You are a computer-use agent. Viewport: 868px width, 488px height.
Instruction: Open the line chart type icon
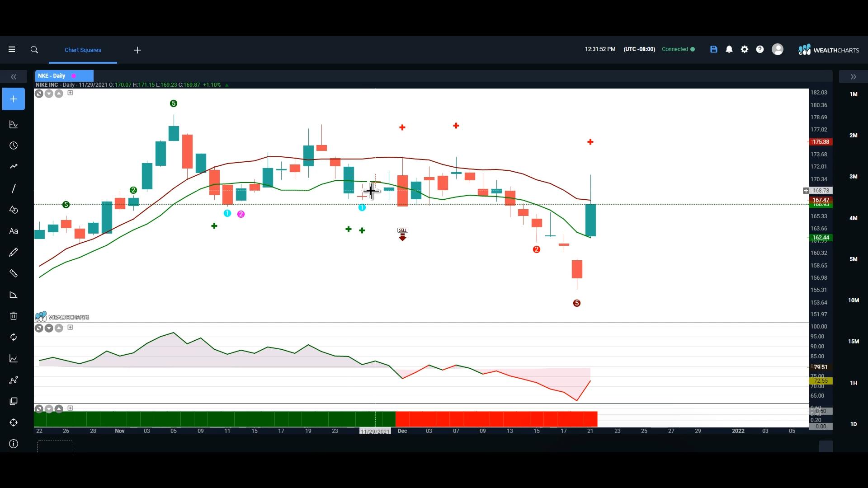click(14, 358)
